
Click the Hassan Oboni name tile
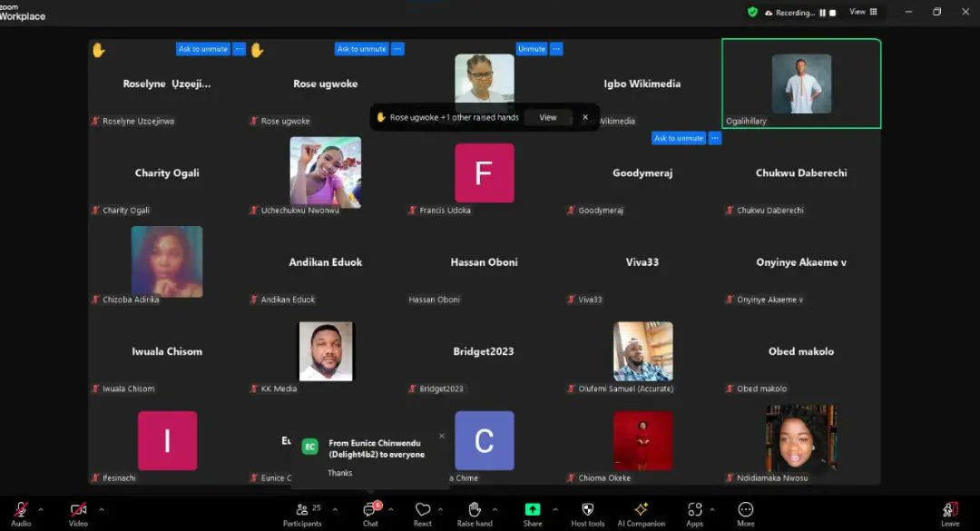coord(485,262)
